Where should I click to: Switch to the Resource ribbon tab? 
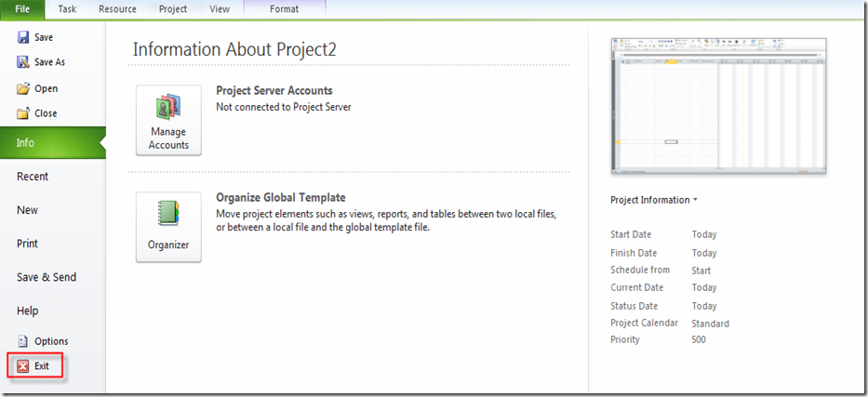tap(117, 9)
